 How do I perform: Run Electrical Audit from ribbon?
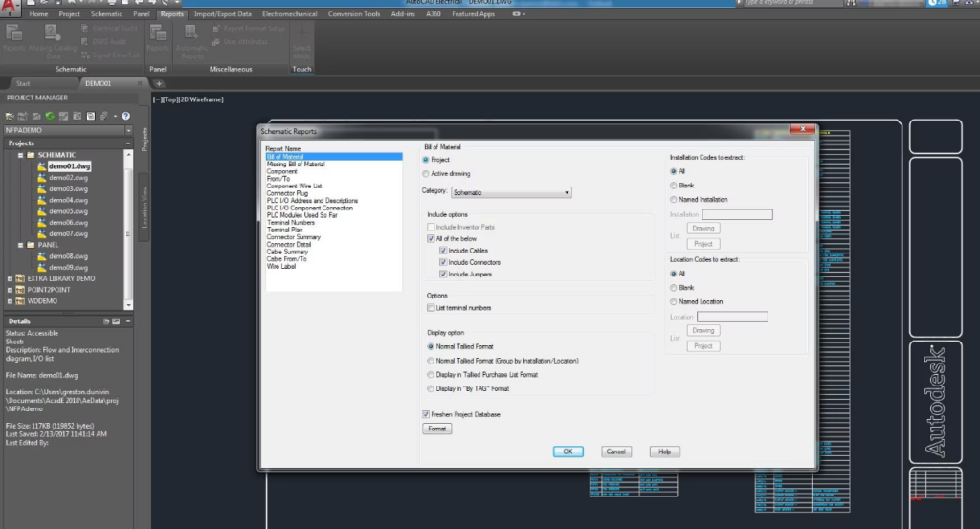[x=109, y=28]
